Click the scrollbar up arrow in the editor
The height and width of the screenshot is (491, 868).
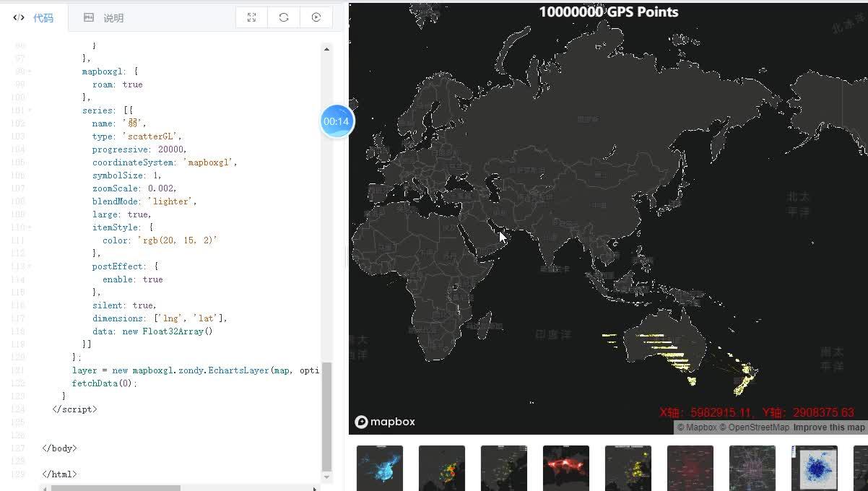(x=326, y=49)
